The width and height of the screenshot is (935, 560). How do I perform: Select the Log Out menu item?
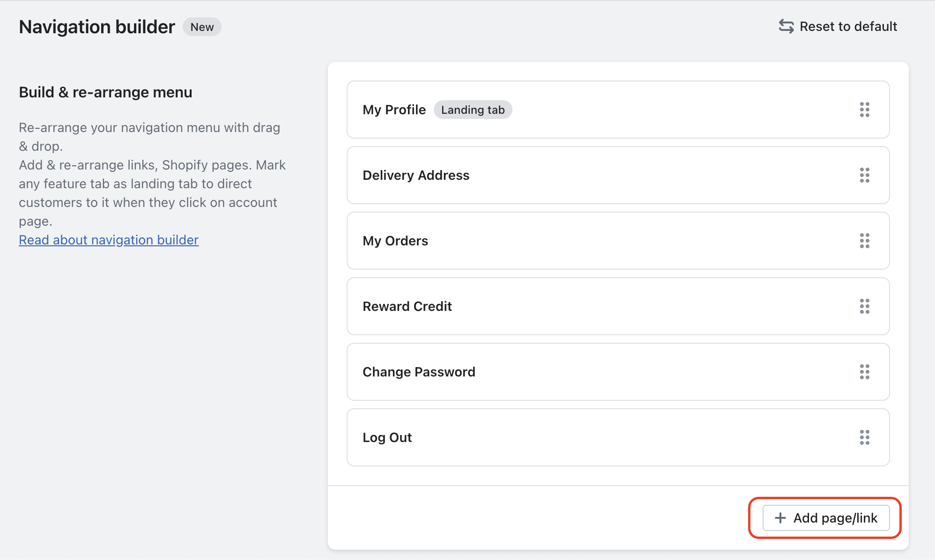(x=387, y=437)
